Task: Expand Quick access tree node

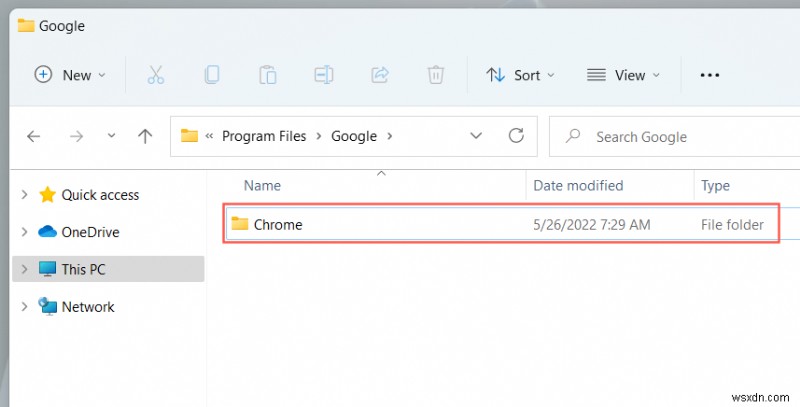Action: tap(24, 194)
